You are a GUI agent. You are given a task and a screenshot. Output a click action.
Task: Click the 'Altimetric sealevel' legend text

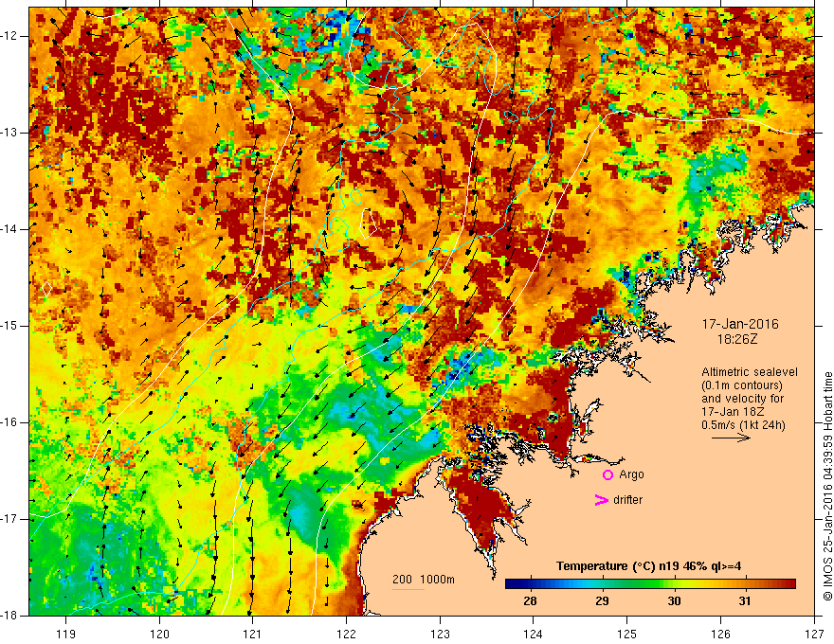(750, 372)
